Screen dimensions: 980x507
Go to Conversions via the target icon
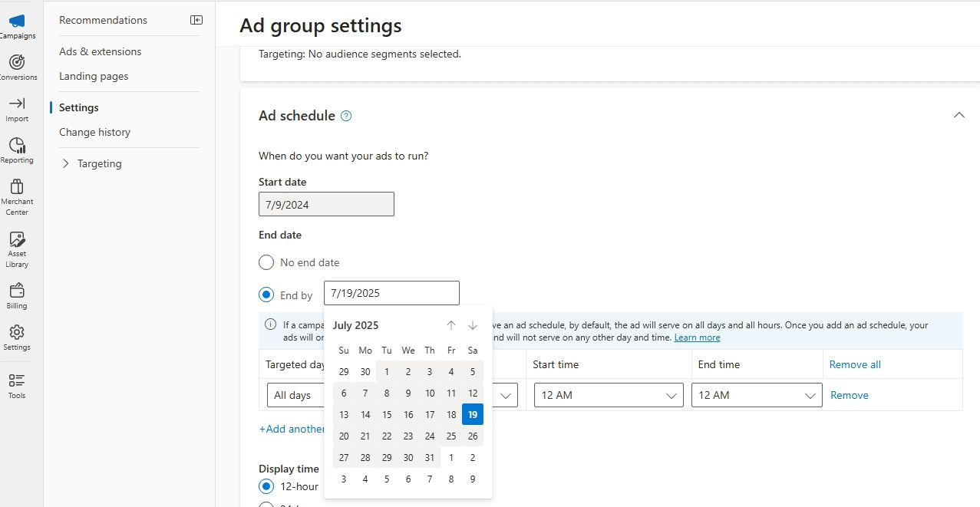click(17, 63)
